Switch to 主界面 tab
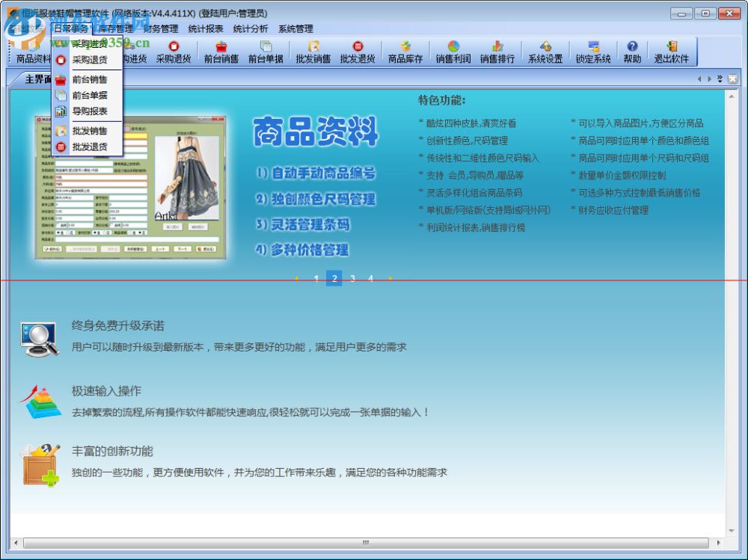Viewport: 748px width, 560px height. 37,79
